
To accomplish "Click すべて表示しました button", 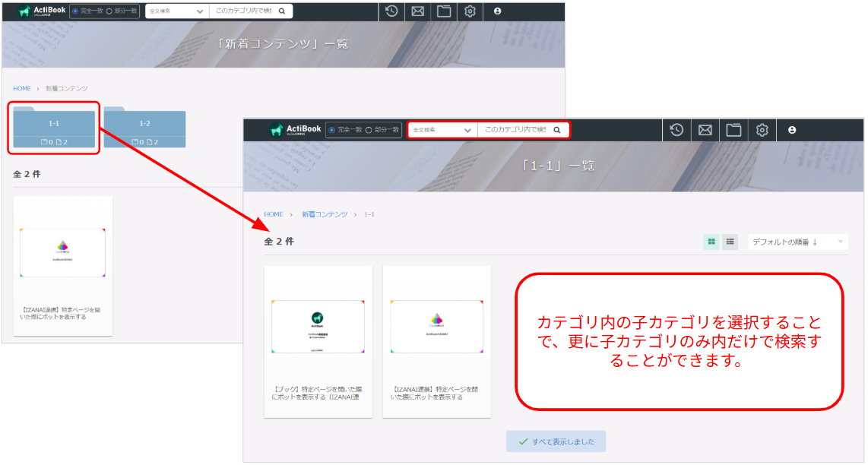I will 556,441.
